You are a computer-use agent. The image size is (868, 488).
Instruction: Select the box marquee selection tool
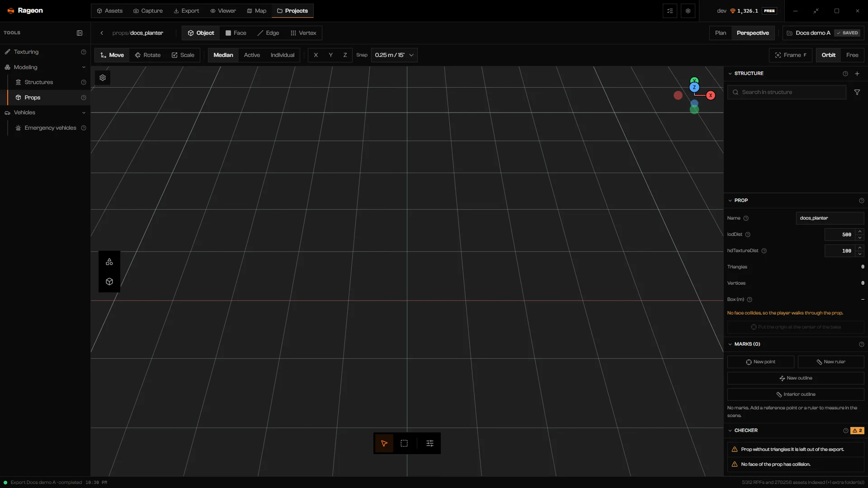[x=404, y=443]
